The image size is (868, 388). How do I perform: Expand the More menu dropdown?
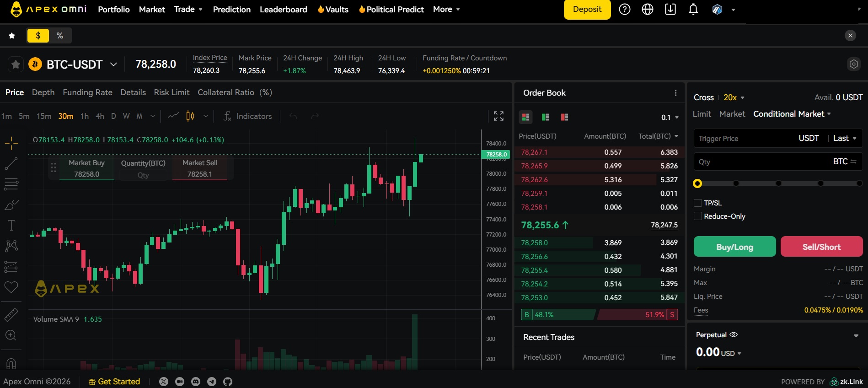(x=446, y=9)
